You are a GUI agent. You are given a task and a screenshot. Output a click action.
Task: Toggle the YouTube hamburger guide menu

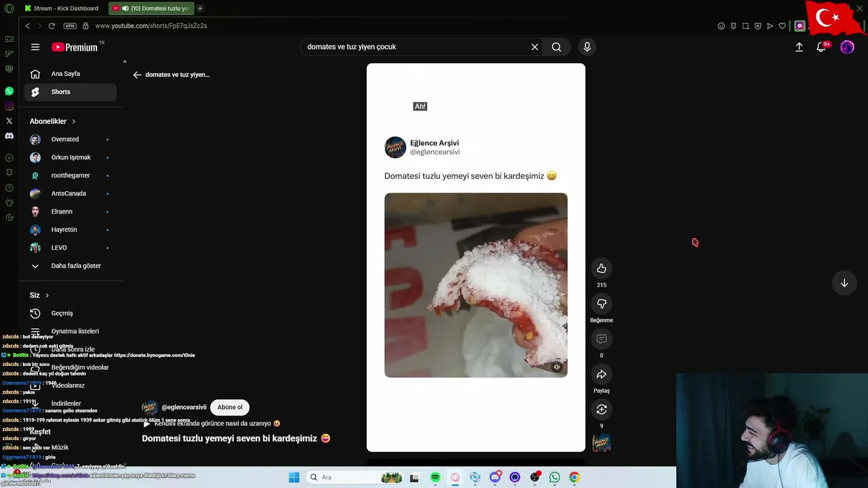[35, 47]
